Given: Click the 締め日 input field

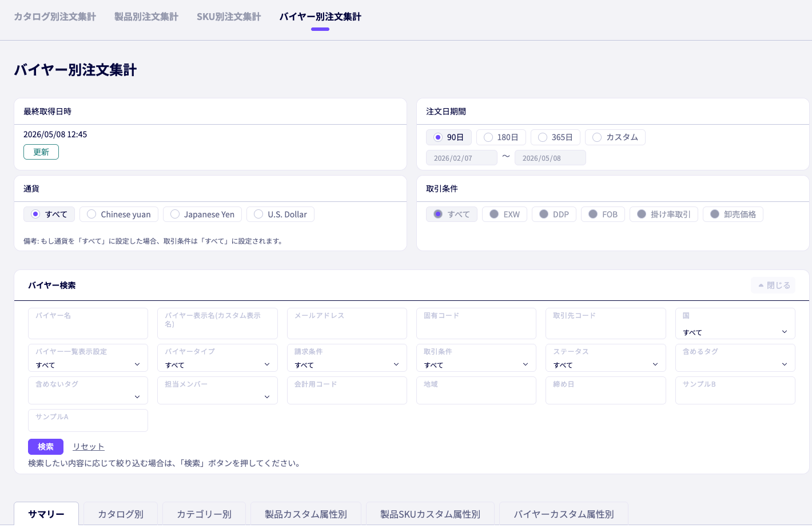Looking at the screenshot, I should pos(606,391).
